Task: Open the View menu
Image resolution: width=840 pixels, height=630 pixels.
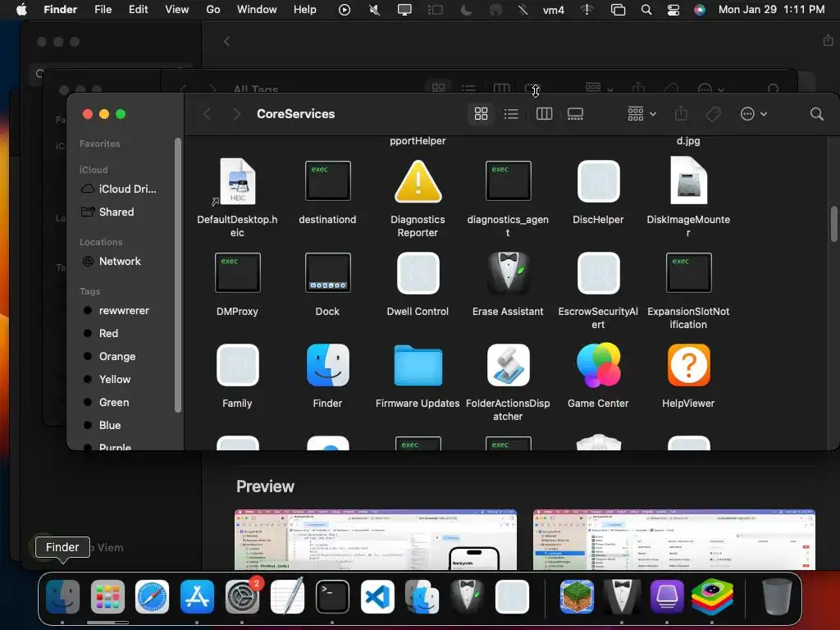Action: click(x=177, y=10)
